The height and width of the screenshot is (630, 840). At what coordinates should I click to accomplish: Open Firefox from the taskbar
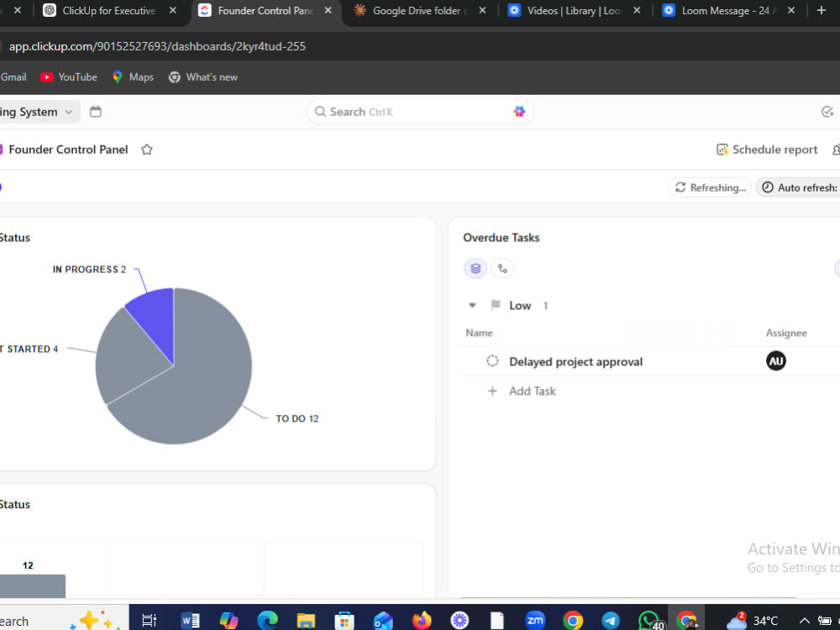click(x=422, y=621)
